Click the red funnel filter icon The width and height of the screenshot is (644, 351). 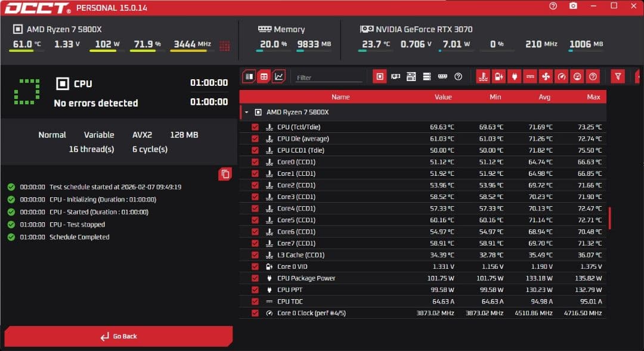[x=618, y=76]
